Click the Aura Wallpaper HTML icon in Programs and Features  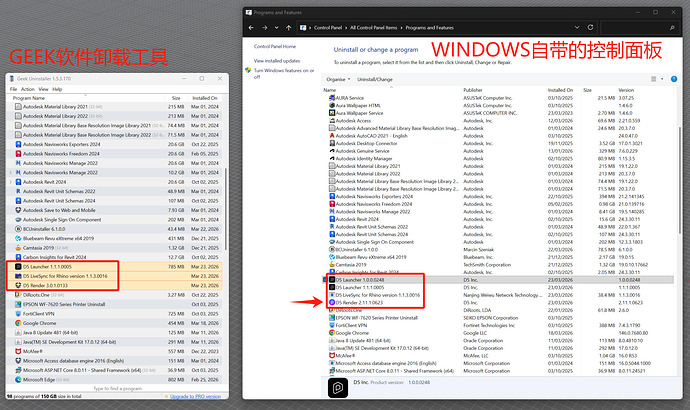(x=332, y=105)
